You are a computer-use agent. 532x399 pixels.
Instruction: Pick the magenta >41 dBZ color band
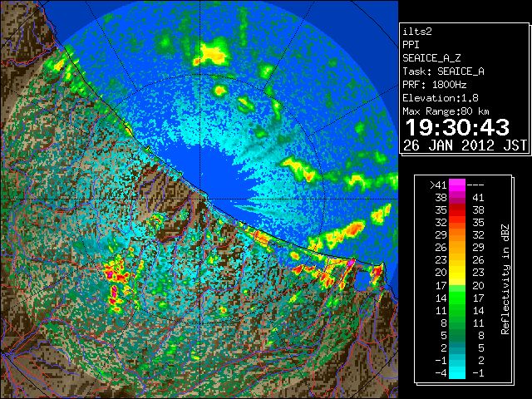pyautogui.click(x=457, y=185)
